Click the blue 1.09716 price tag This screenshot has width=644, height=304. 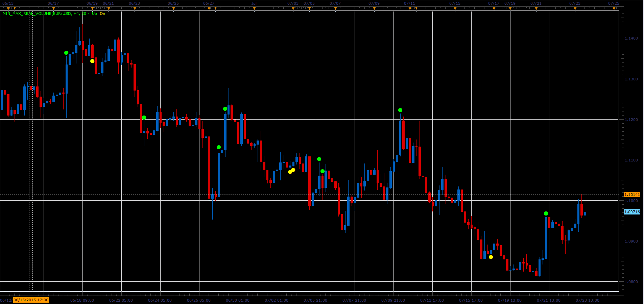tap(632, 212)
